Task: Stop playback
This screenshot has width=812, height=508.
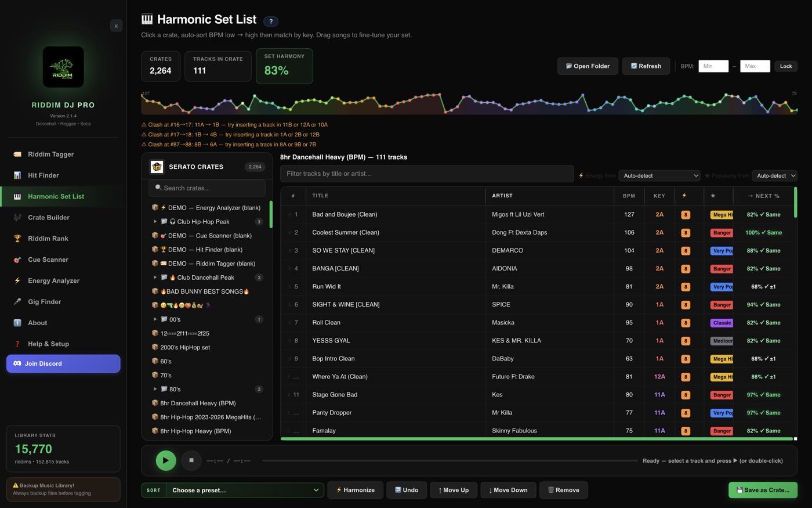Action: [191, 460]
